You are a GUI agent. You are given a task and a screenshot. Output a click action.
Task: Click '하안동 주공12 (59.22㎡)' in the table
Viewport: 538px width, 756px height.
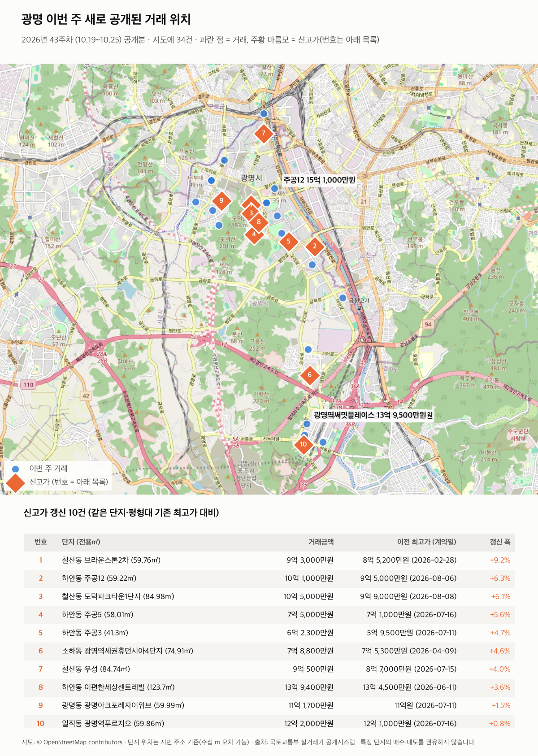point(99,578)
